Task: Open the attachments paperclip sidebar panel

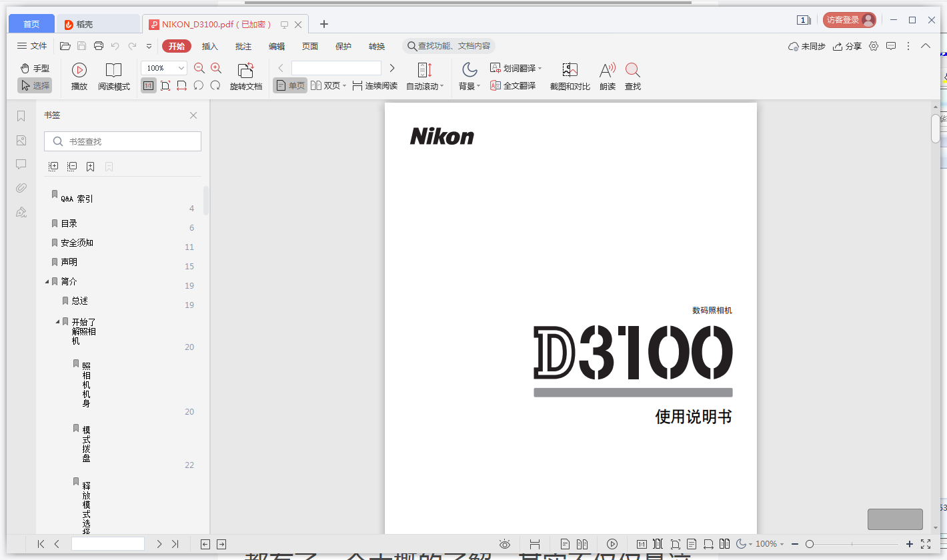Action: coord(21,188)
